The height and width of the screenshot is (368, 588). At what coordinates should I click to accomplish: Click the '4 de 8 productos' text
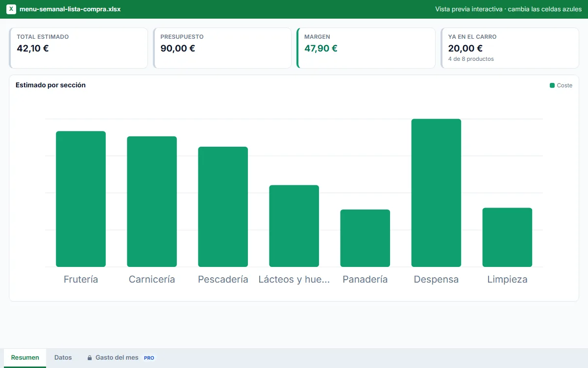(471, 59)
